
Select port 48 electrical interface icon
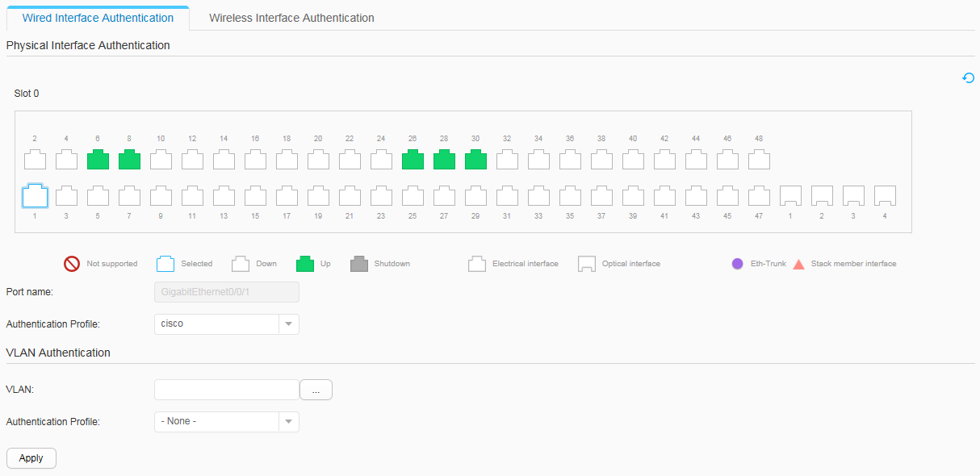[x=759, y=159]
